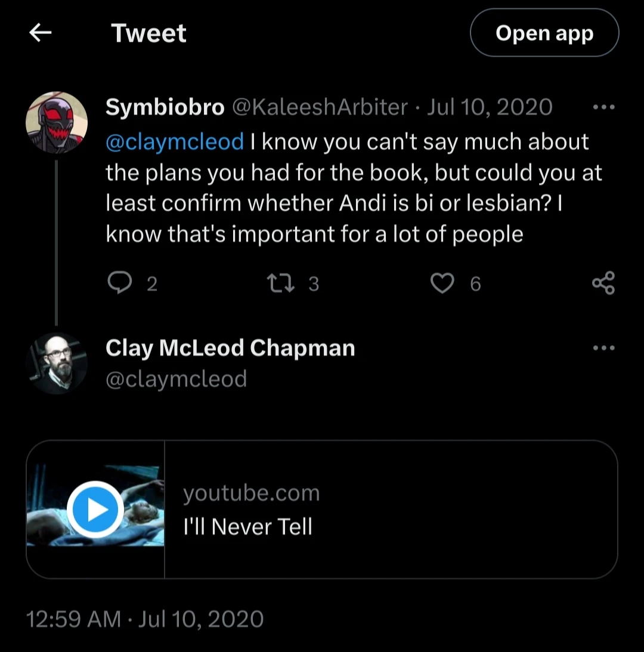This screenshot has height=652, width=644.
Task: Click the Symbiobro display name
Action: pyautogui.click(x=165, y=107)
